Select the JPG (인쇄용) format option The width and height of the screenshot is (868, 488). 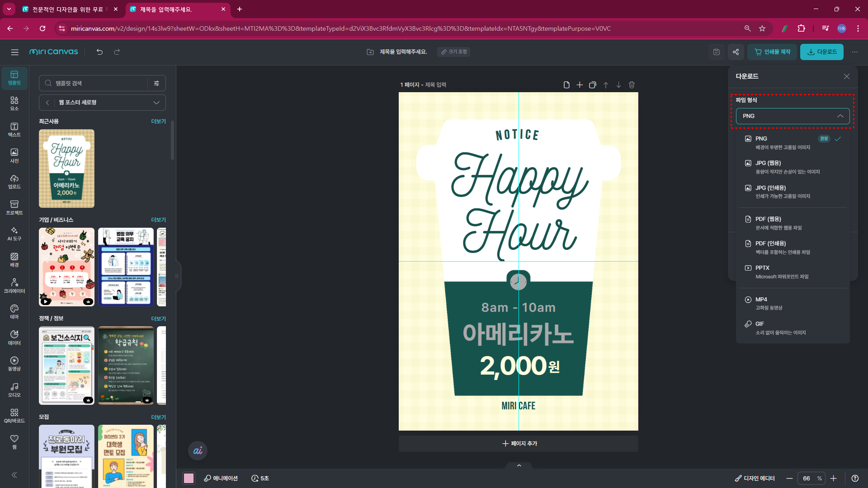point(793,192)
